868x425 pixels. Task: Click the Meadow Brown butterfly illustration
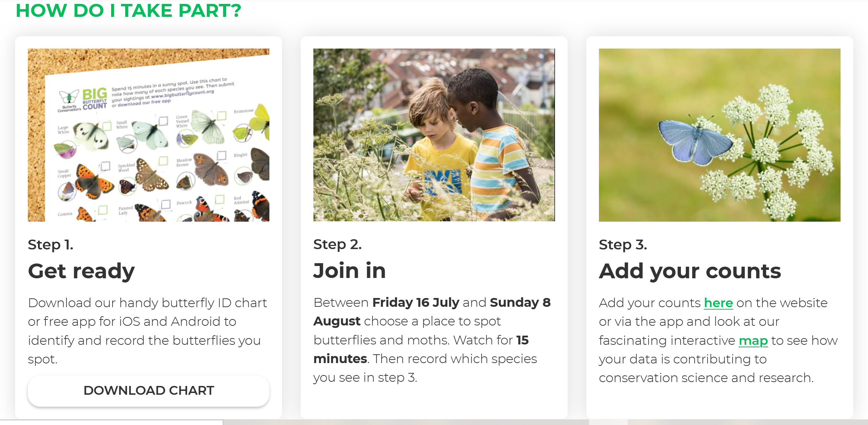(210, 169)
